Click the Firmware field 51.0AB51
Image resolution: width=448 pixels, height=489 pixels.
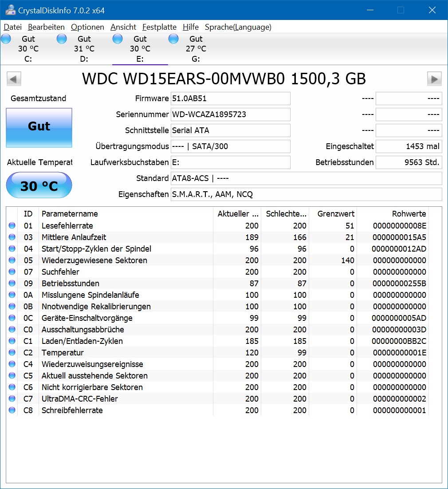click(230, 99)
